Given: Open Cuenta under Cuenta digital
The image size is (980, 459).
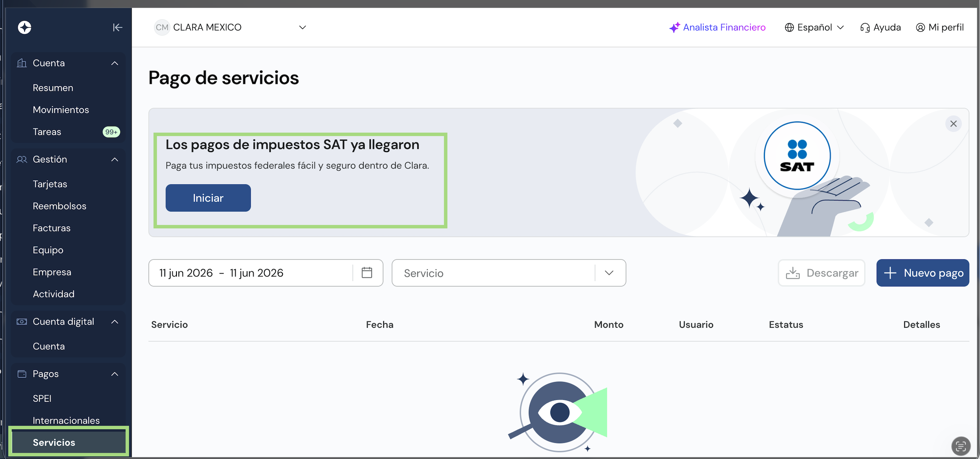Looking at the screenshot, I should tap(49, 347).
